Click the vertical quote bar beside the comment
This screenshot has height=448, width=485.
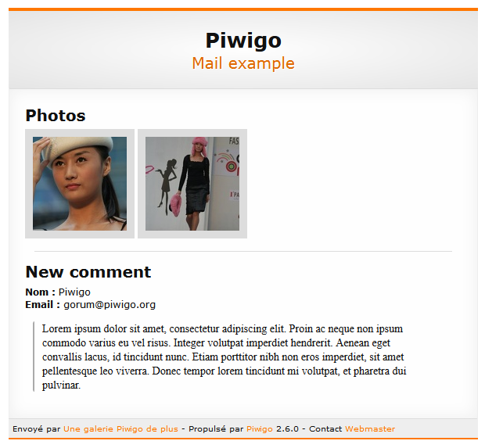[34, 357]
